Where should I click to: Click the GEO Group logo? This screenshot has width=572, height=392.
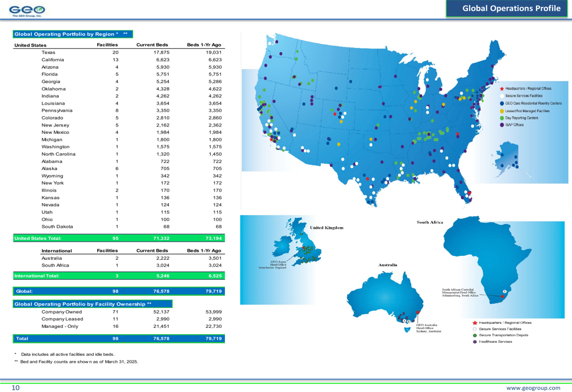27,11
